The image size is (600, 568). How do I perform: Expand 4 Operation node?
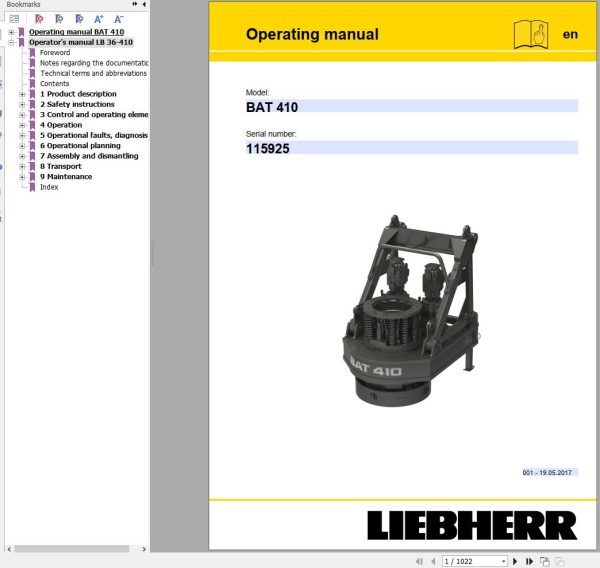pyautogui.click(x=22, y=125)
